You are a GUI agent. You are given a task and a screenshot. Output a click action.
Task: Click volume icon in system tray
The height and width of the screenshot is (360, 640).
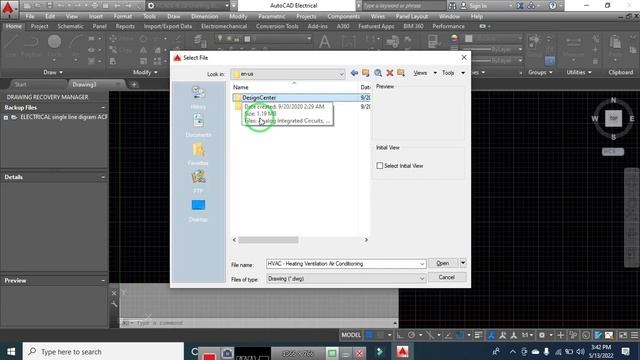point(580,351)
